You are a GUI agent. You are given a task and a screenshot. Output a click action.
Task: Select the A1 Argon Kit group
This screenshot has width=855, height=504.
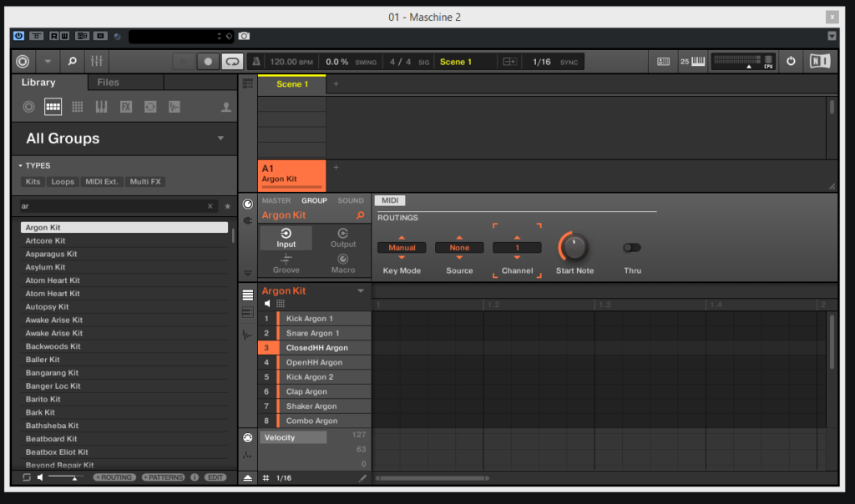(x=291, y=174)
